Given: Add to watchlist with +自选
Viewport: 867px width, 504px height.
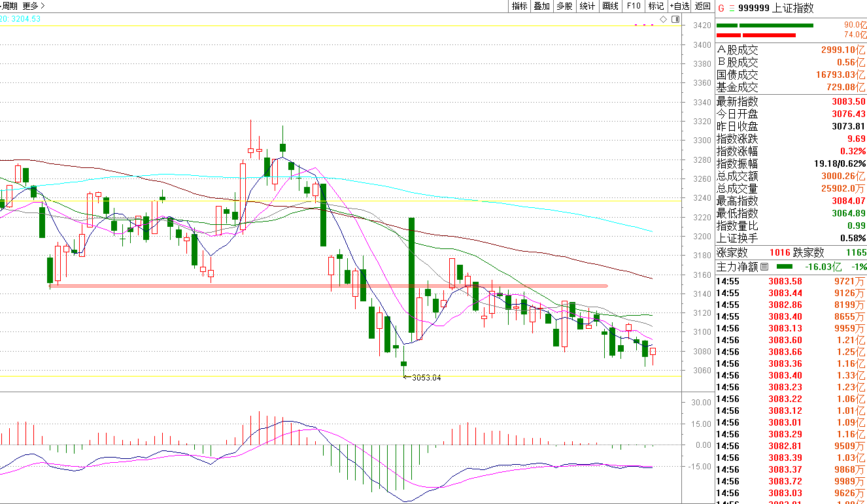Looking at the screenshot, I should pyautogui.click(x=679, y=6).
